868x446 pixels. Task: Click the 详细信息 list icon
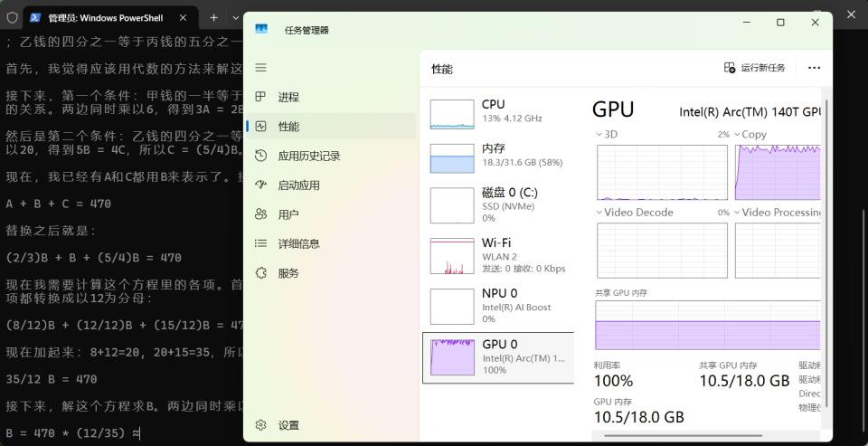[x=260, y=243]
